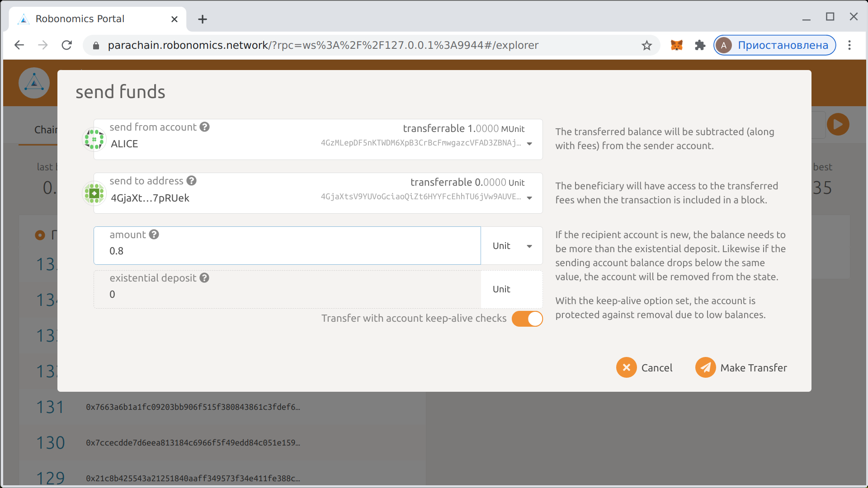Go forward in browser history
The height and width of the screenshot is (488, 868).
(43, 45)
